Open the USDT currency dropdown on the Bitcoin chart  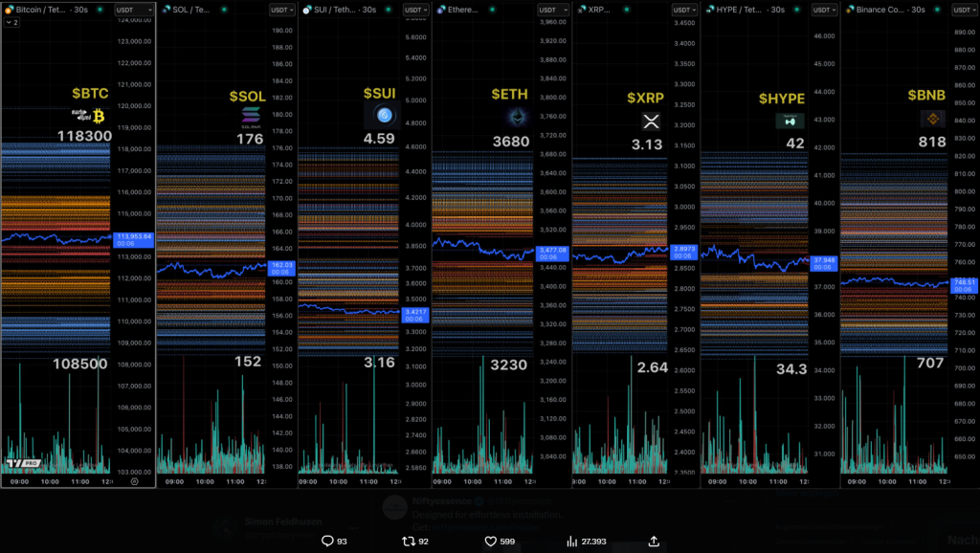pyautogui.click(x=134, y=10)
